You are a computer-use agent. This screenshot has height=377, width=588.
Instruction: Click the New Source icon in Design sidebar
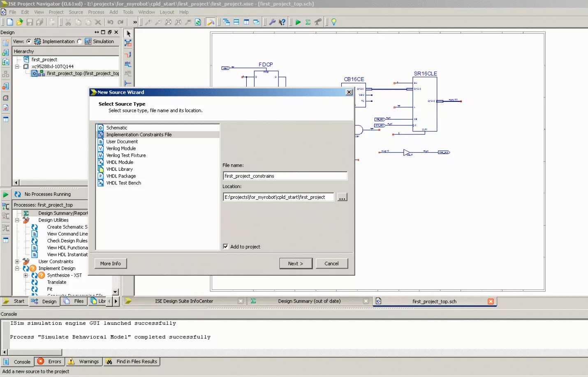6,43
